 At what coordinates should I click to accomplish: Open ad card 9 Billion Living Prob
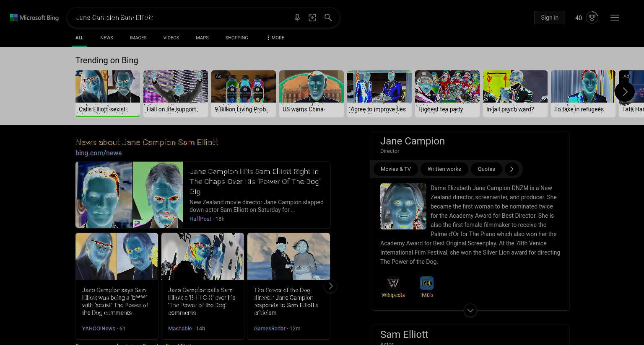pos(244,94)
